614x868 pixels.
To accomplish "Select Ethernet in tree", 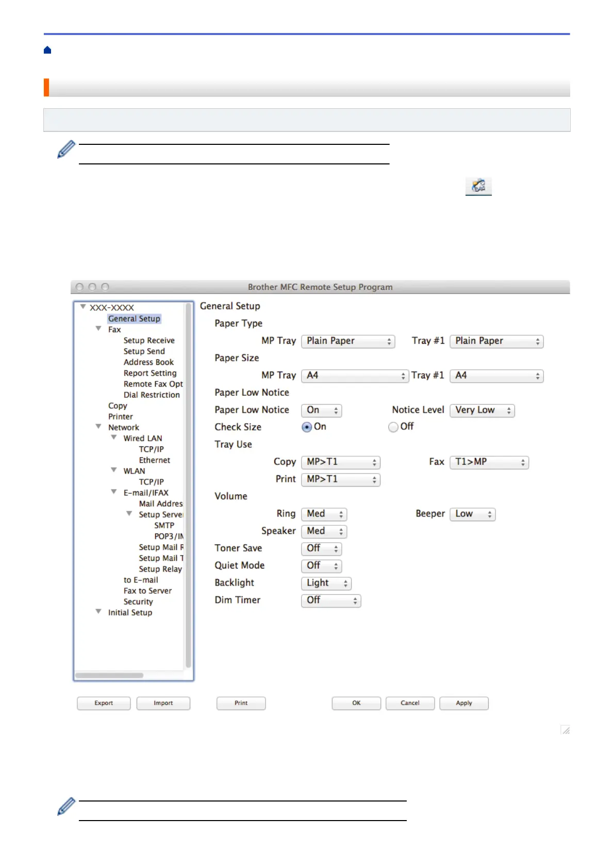I will 154,460.
